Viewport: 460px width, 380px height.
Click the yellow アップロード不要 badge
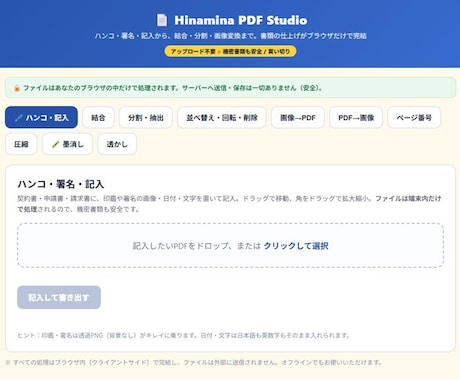230,51
